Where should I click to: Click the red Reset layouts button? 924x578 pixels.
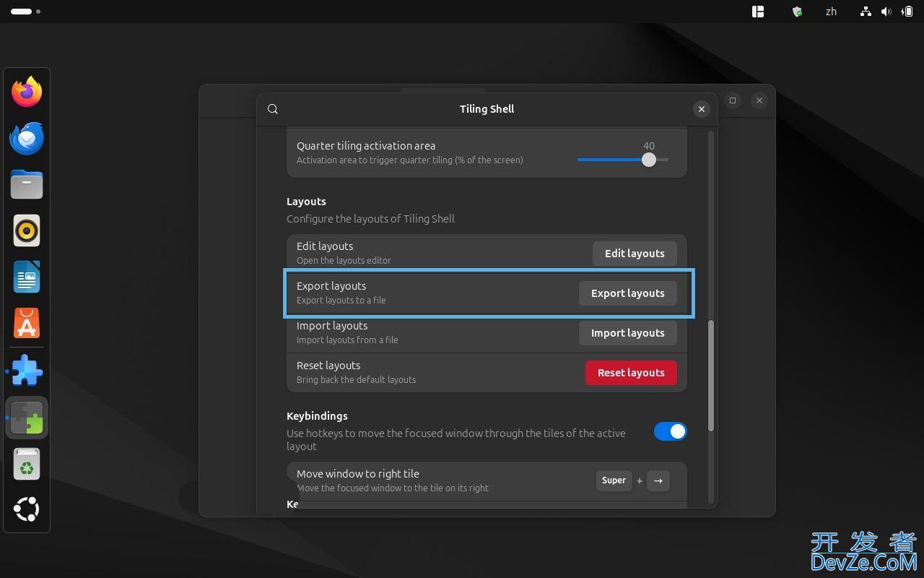(x=631, y=373)
